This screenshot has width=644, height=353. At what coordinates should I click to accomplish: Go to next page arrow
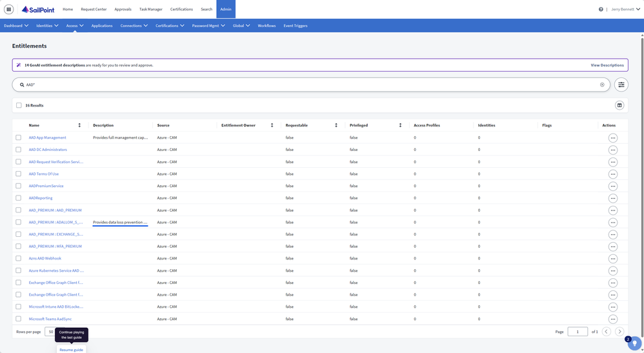619,332
